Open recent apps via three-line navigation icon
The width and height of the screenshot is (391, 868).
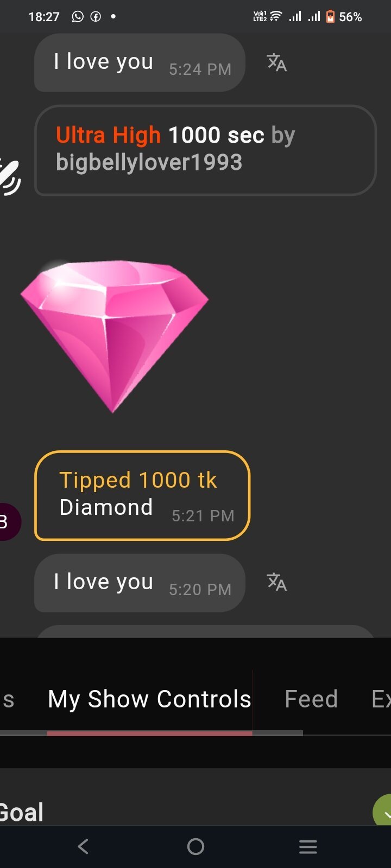point(308,846)
